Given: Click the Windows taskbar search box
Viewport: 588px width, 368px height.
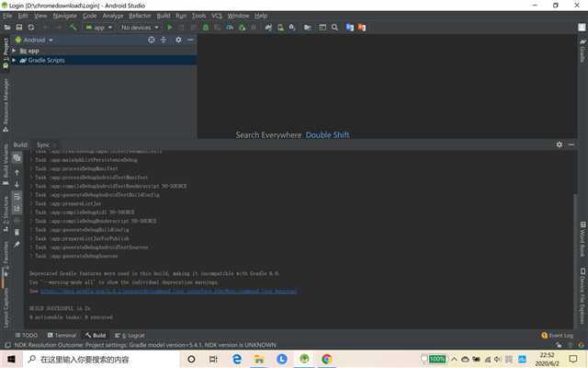Looking at the screenshot, I should pyautogui.click(x=101, y=360).
